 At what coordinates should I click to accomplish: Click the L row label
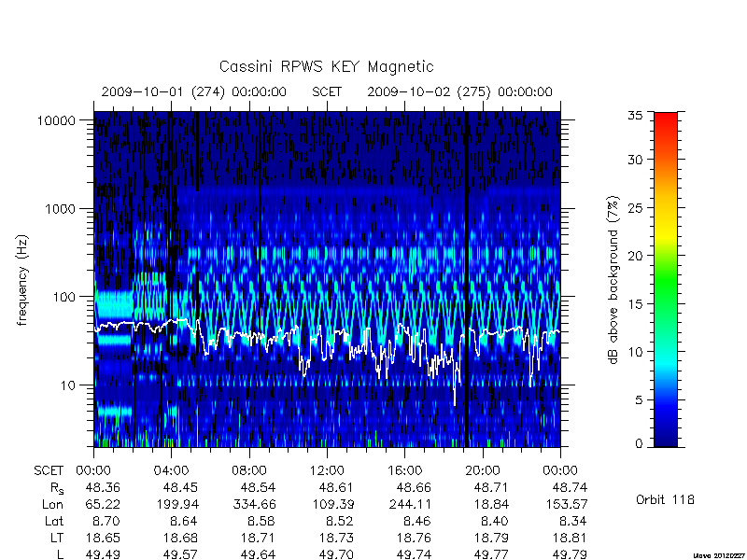60,554
